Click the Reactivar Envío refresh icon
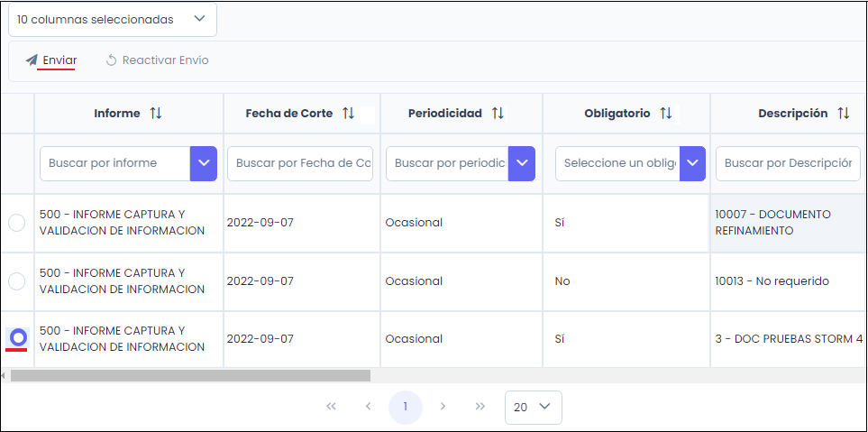Screen dimensions: 868x432 click(x=112, y=60)
